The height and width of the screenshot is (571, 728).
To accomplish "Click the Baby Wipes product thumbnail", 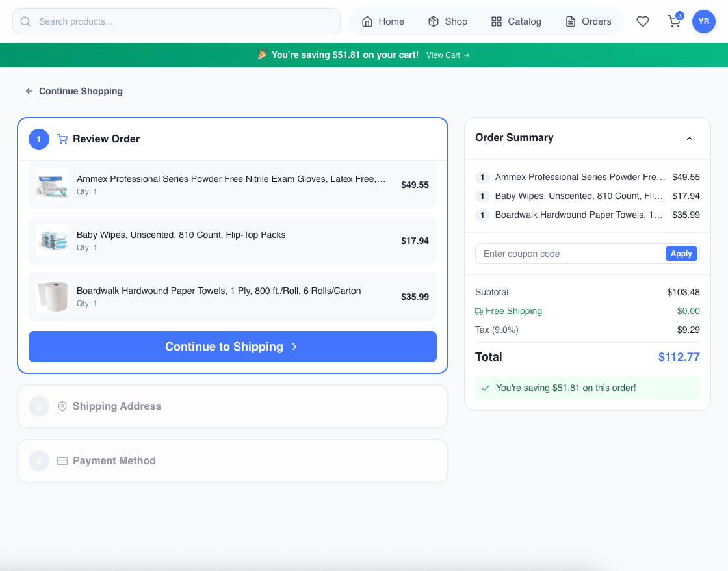I will pos(52,241).
